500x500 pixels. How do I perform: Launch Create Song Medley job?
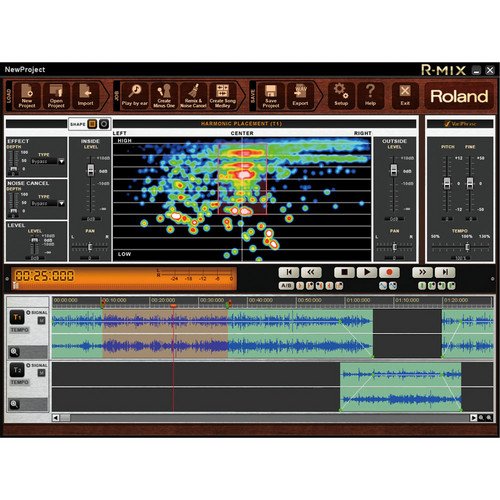point(222,96)
